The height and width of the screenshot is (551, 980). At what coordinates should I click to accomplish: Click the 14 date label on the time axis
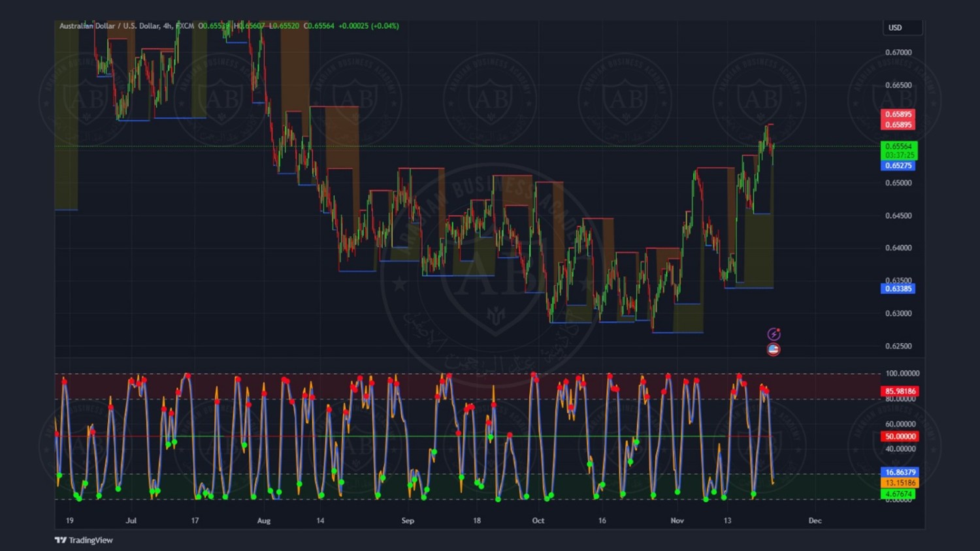pos(320,520)
